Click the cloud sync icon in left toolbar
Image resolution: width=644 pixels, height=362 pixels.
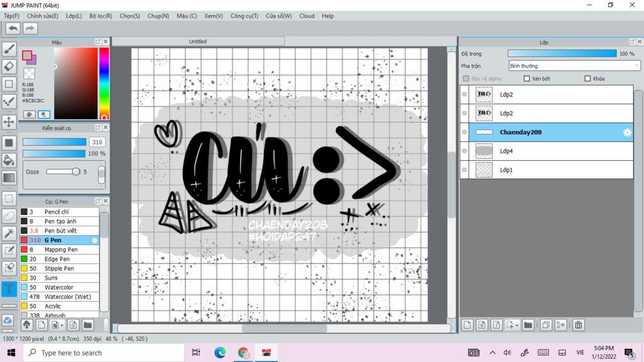click(x=8, y=320)
